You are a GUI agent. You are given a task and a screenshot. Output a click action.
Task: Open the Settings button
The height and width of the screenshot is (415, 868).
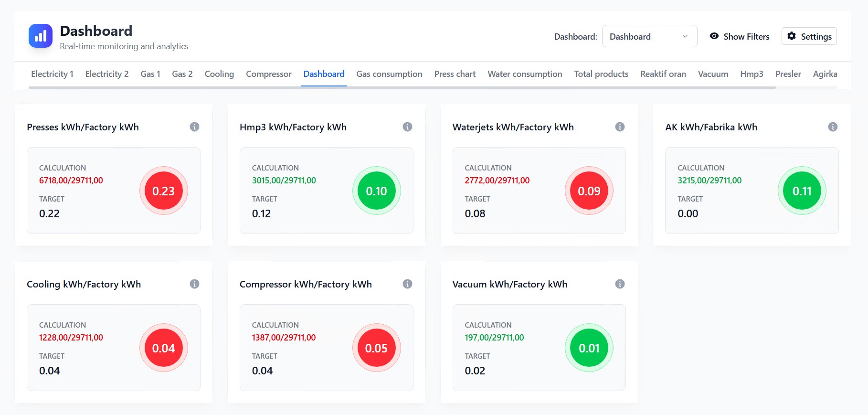(809, 36)
